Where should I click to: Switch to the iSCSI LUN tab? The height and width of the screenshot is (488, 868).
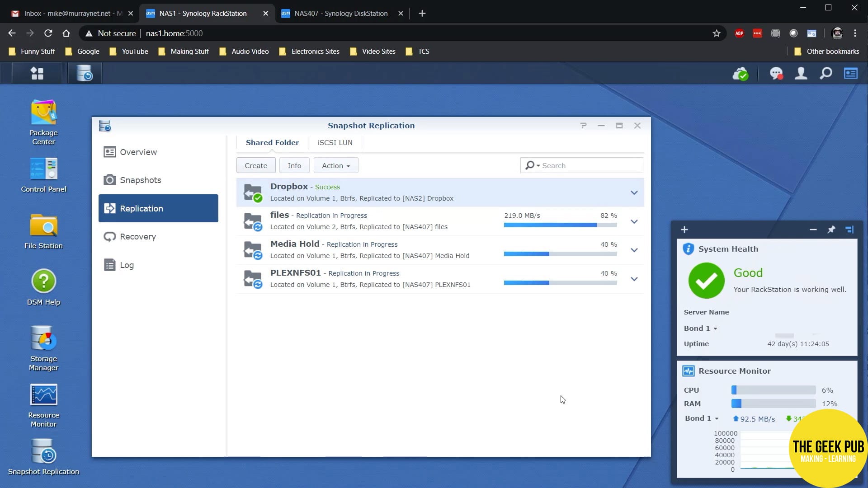pos(335,143)
